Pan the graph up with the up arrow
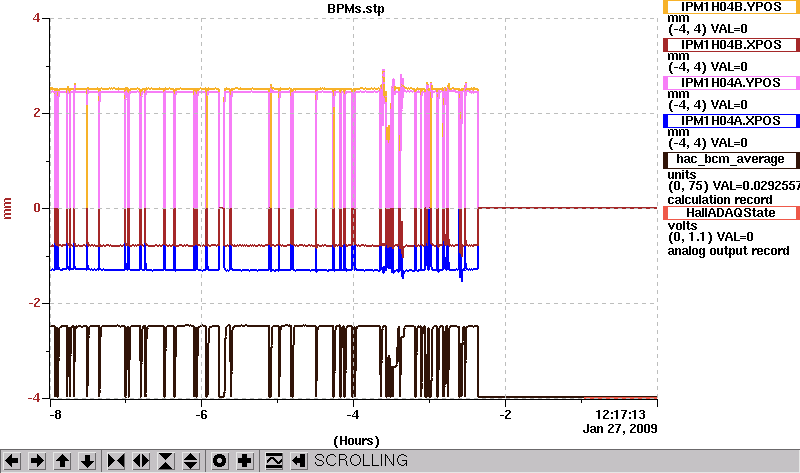This screenshot has height=473, width=800. [x=62, y=461]
